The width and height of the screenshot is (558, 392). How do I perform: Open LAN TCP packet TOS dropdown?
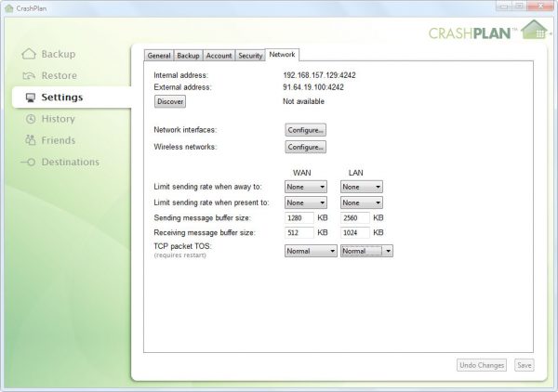pos(366,251)
